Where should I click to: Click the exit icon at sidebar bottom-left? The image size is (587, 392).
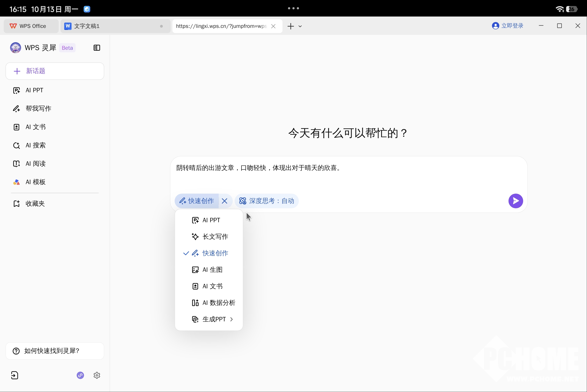click(14, 375)
